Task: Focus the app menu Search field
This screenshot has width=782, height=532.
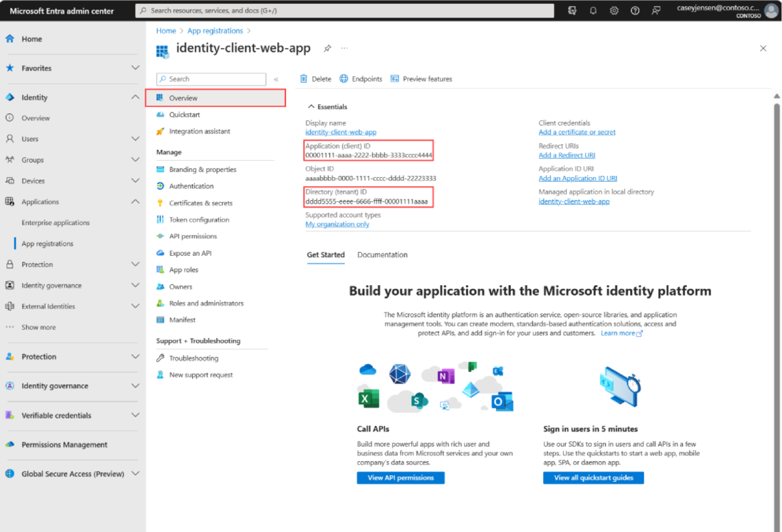Action: click(211, 79)
